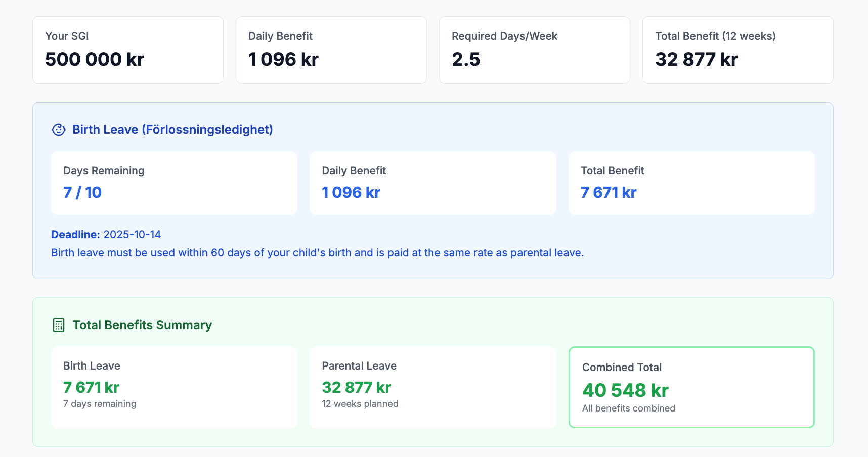Click the 12 weeks planned caption

point(360,404)
